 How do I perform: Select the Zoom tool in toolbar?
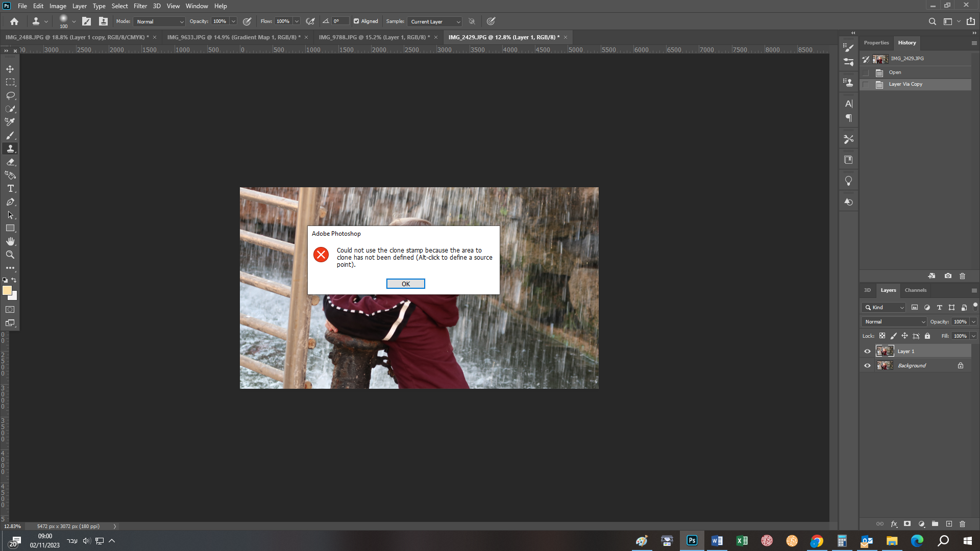10,255
